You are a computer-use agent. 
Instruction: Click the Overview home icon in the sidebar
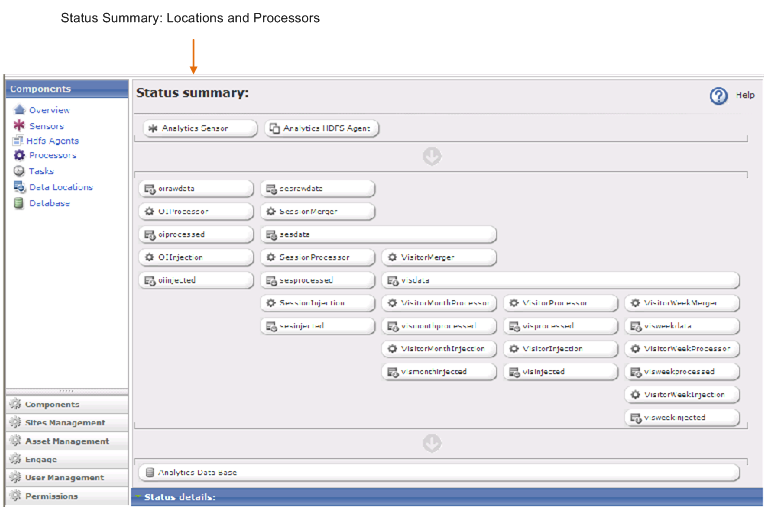coord(19,110)
